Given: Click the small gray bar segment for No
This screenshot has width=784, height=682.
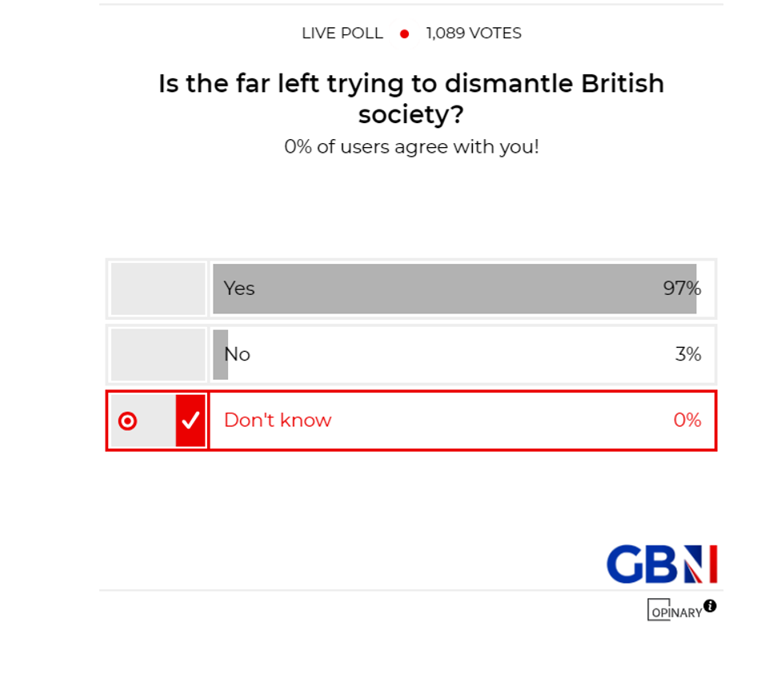Looking at the screenshot, I should 219,354.
